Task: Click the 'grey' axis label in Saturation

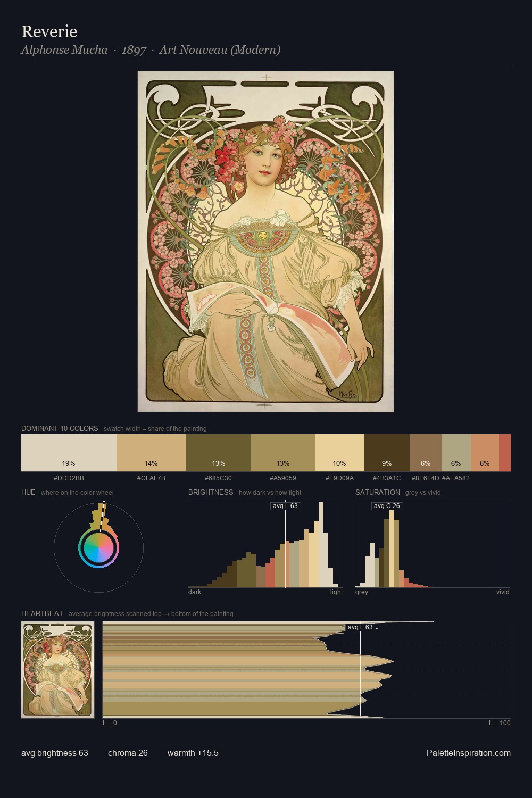Action: (x=362, y=592)
